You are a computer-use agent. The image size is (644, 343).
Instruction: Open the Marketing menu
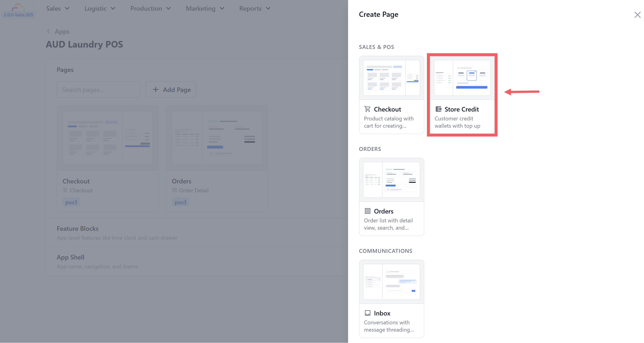[205, 8]
